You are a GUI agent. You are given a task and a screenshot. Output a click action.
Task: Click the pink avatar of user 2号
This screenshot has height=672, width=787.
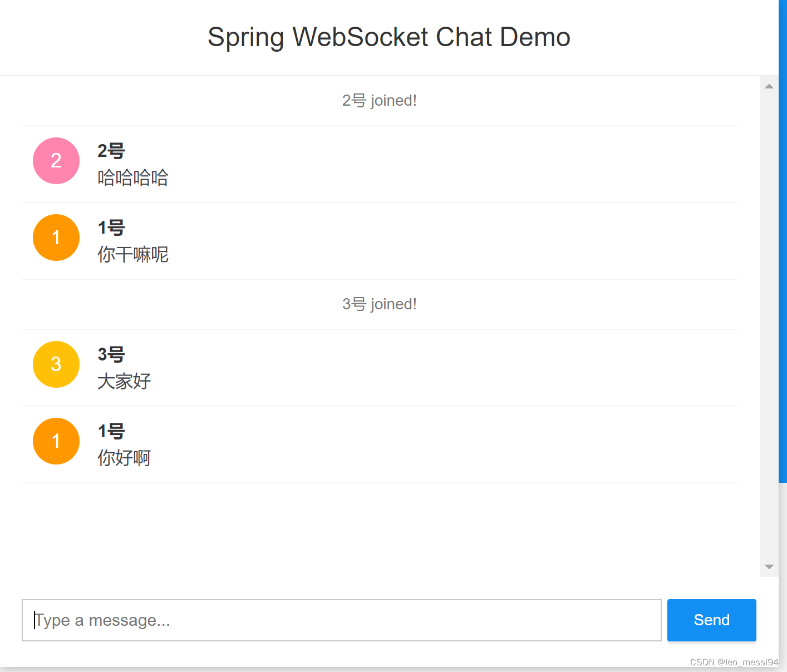click(x=56, y=161)
